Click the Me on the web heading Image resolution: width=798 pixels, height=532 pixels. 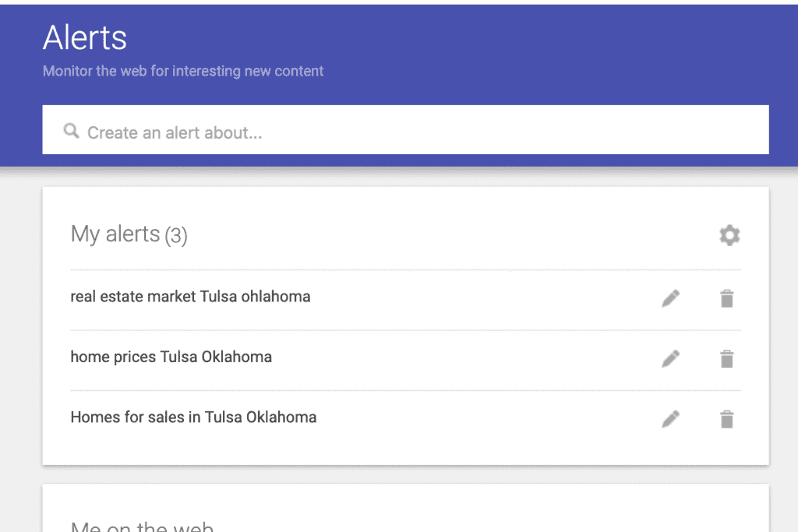(142, 526)
